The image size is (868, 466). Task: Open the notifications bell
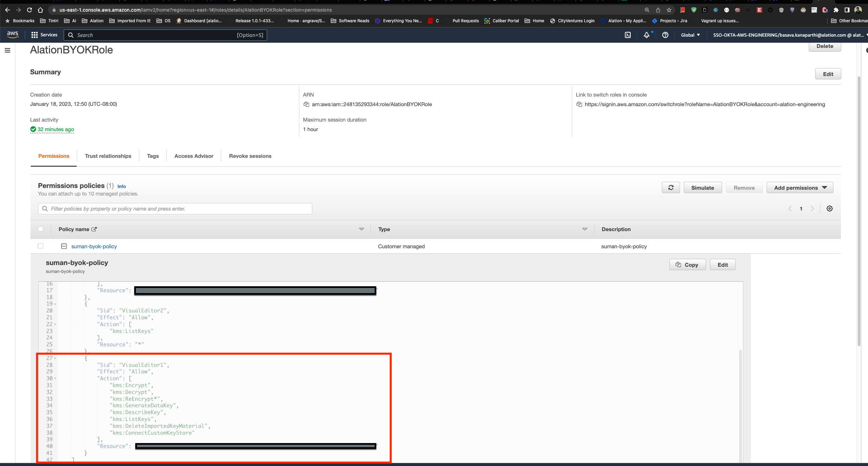click(x=646, y=35)
